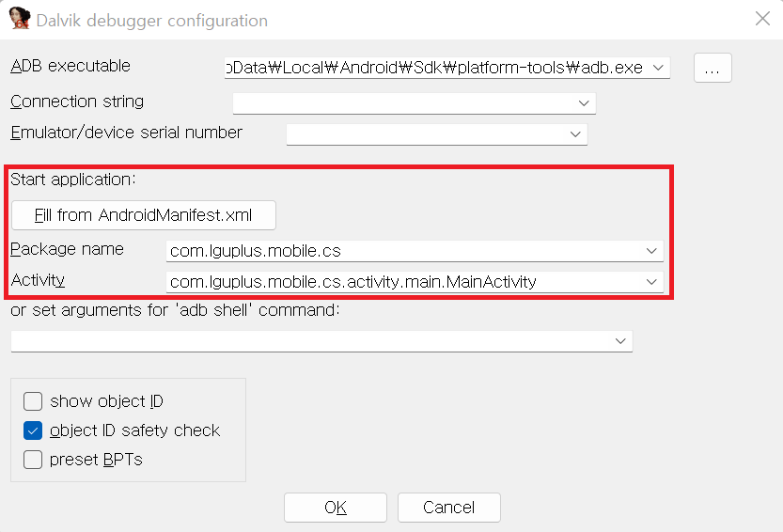This screenshot has width=783, height=532.
Task: Enable the preset BPTs checkbox
Action: point(34,460)
